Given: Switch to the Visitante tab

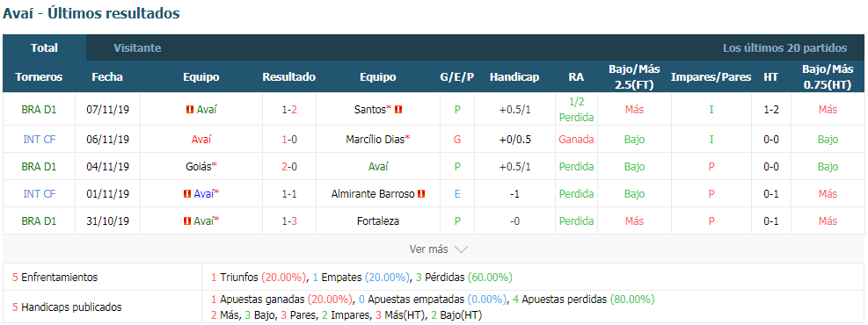Looking at the screenshot, I should pos(137,48).
